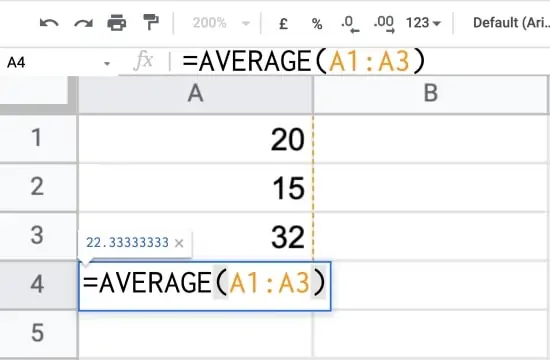Image resolution: width=550 pixels, height=360 pixels.
Task: Expand the A4 name box arrow
Action: pos(107,64)
